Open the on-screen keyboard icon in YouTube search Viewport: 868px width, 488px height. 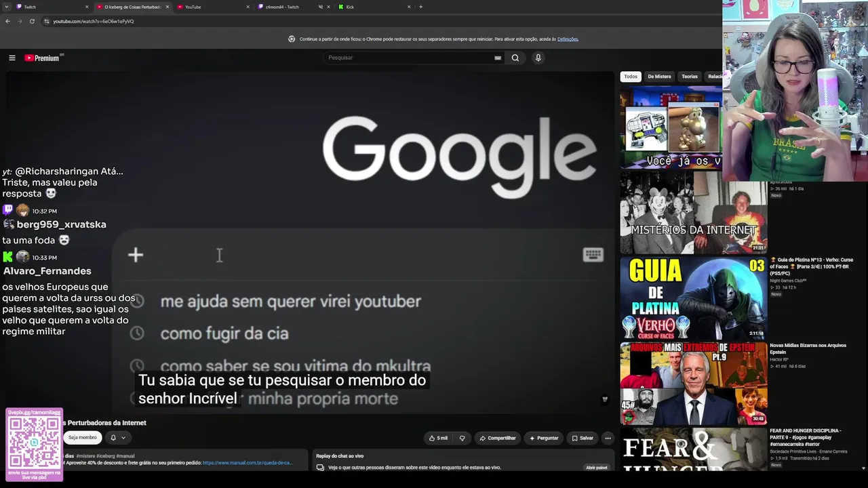click(498, 58)
